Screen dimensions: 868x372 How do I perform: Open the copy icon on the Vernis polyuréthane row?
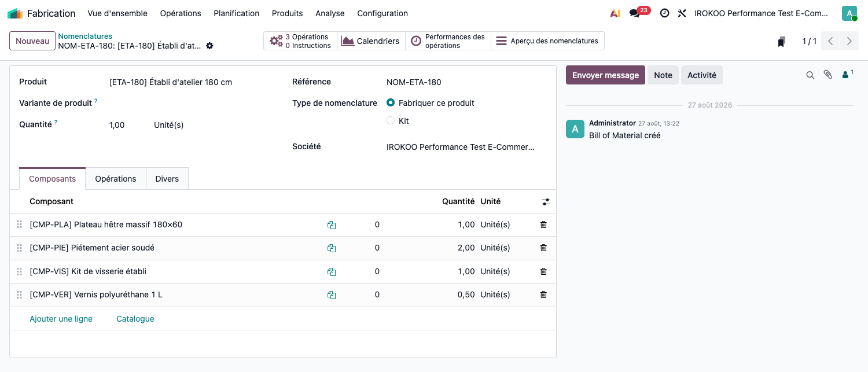coord(332,295)
